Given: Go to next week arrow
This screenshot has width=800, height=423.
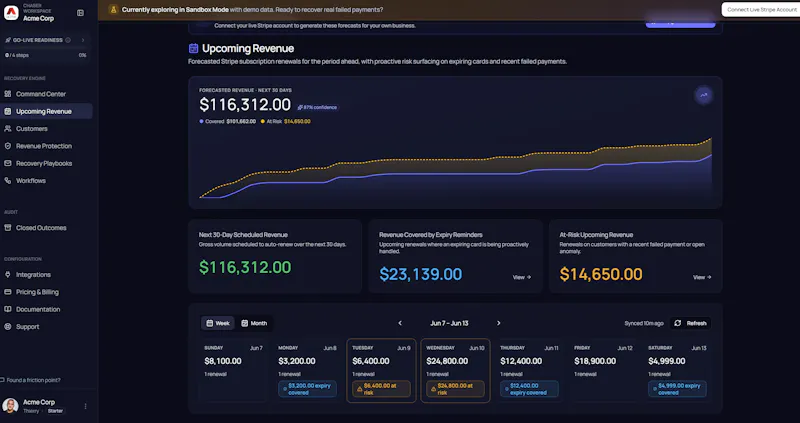Looking at the screenshot, I should [498, 323].
